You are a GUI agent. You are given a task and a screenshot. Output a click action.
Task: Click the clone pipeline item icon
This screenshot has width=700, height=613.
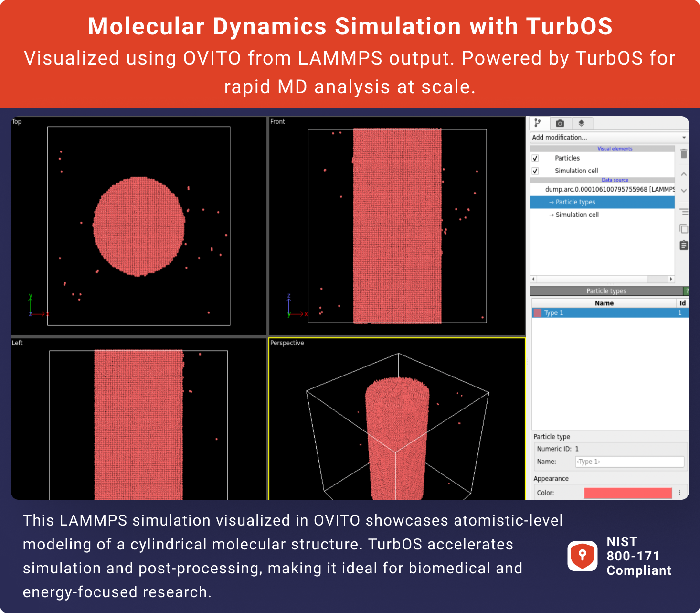(x=684, y=228)
